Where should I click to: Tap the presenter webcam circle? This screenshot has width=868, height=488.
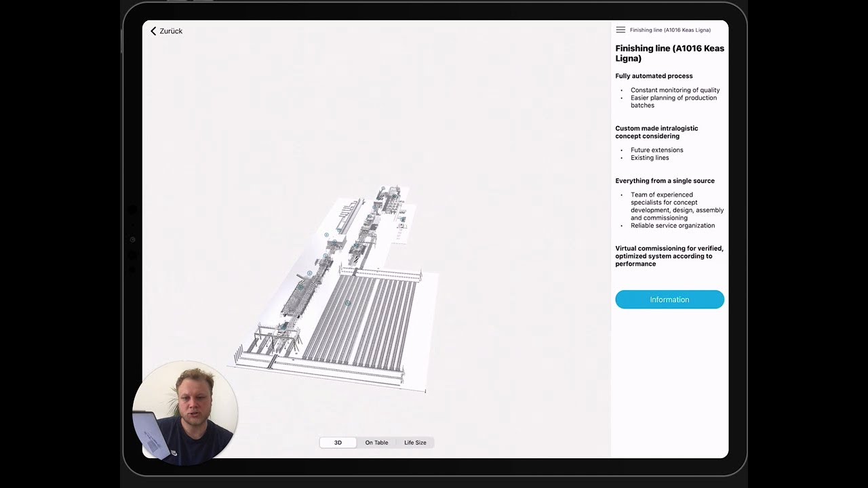[184, 413]
